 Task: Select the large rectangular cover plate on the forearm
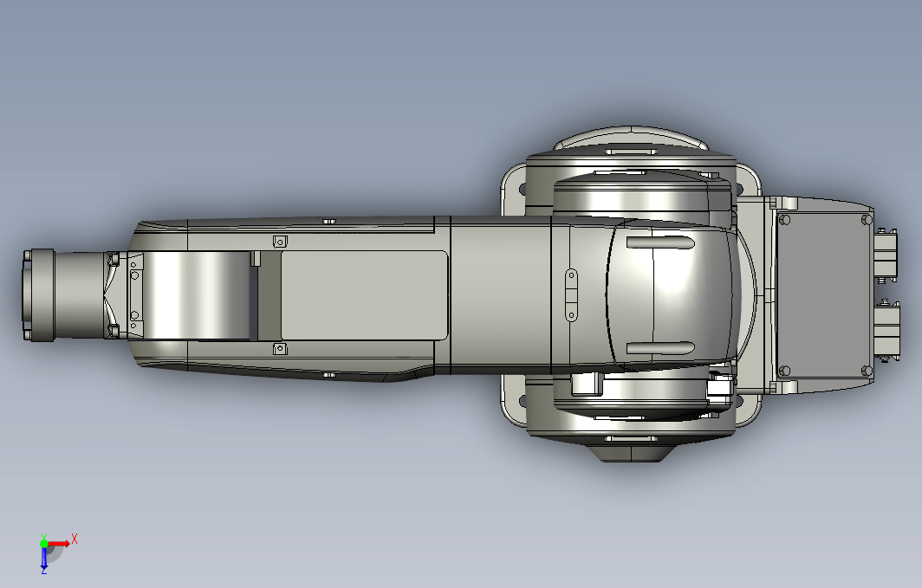point(365,295)
